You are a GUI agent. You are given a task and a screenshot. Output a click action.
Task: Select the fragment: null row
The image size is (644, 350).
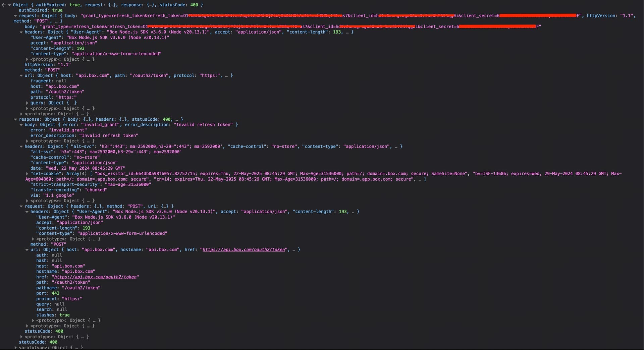(x=48, y=81)
